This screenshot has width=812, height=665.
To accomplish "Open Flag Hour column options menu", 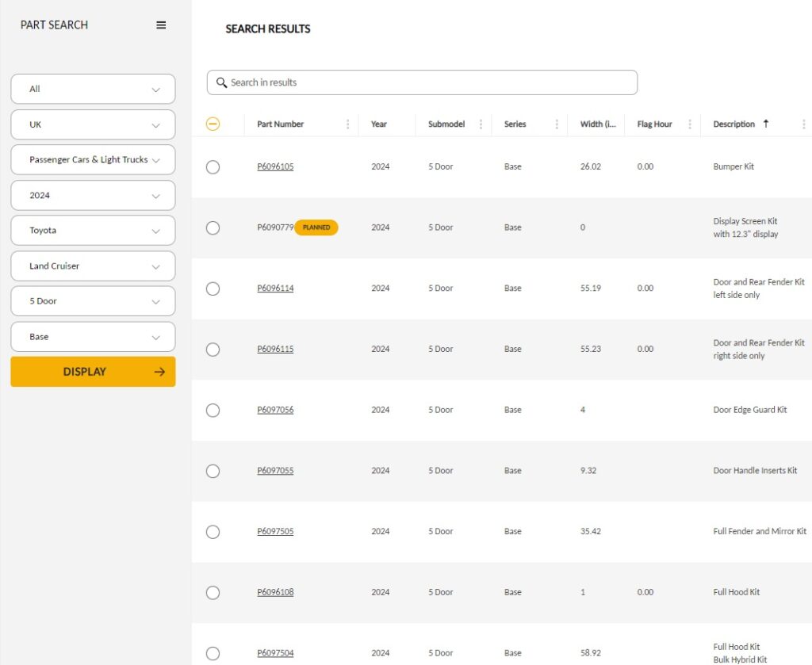I will tap(690, 124).
